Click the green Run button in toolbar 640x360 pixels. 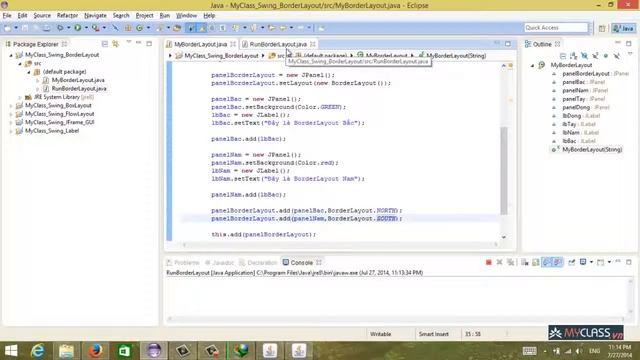(77, 28)
